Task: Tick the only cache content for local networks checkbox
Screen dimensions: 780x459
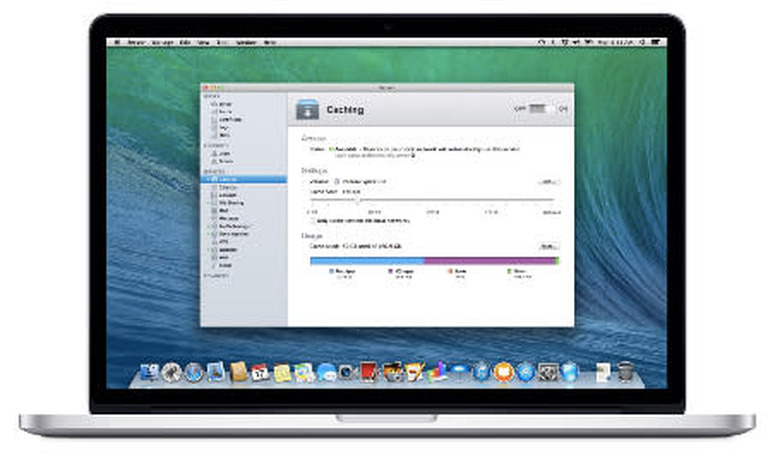Action: [x=313, y=220]
